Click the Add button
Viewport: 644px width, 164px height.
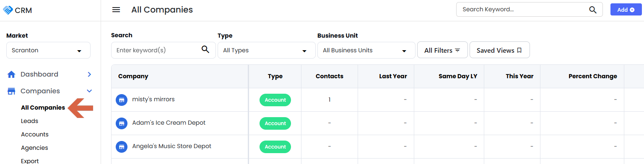626,10
